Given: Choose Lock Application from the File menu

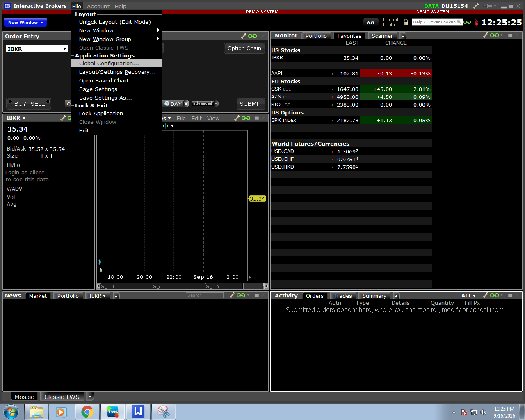Looking at the screenshot, I should coord(116,113).
